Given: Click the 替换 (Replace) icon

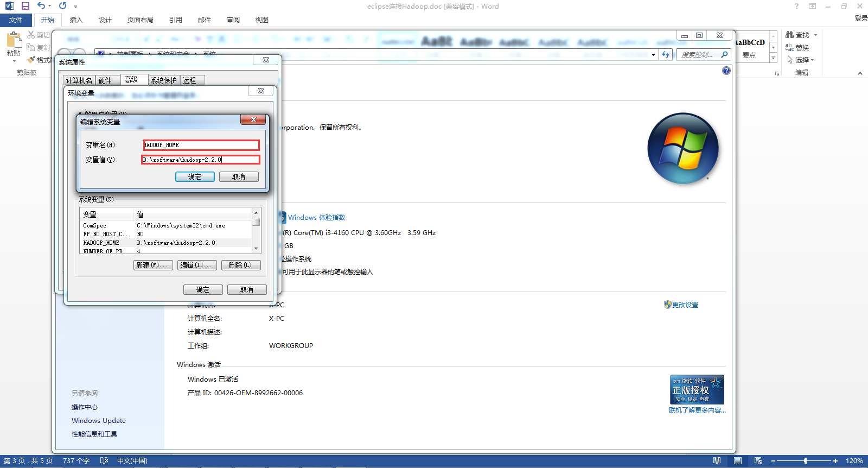Looking at the screenshot, I should 790,47.
